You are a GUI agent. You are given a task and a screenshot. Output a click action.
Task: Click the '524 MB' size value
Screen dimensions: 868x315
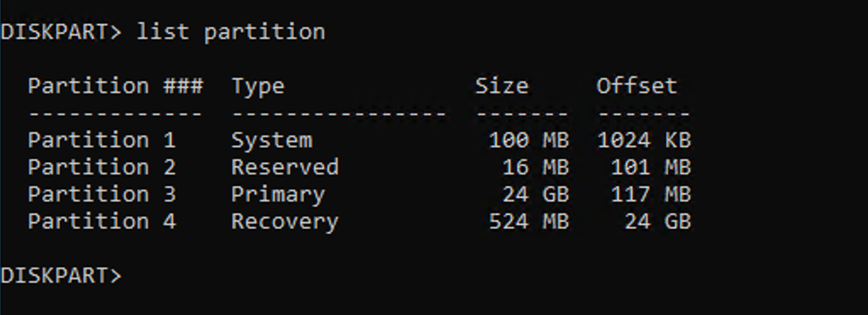(x=529, y=221)
